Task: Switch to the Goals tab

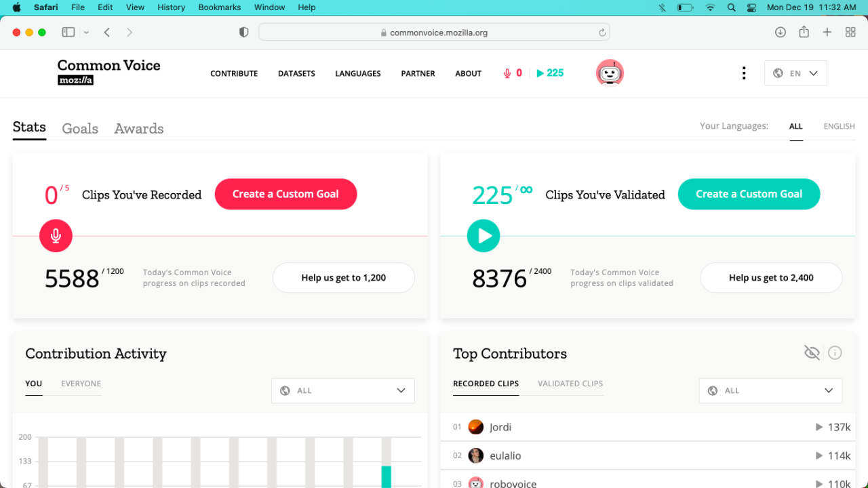Action: 80,129
